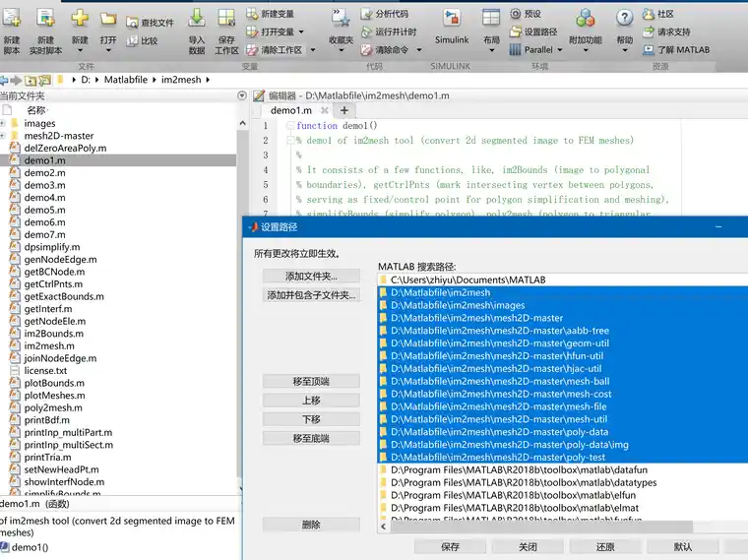Click Open Variable (打开变量) icon

pos(252,31)
